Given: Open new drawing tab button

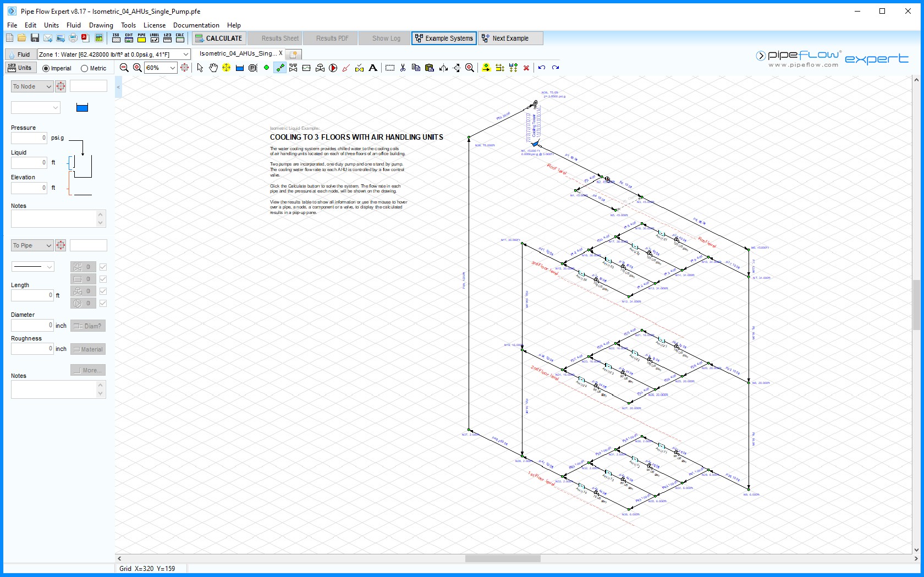Looking at the screenshot, I should click(x=294, y=54).
